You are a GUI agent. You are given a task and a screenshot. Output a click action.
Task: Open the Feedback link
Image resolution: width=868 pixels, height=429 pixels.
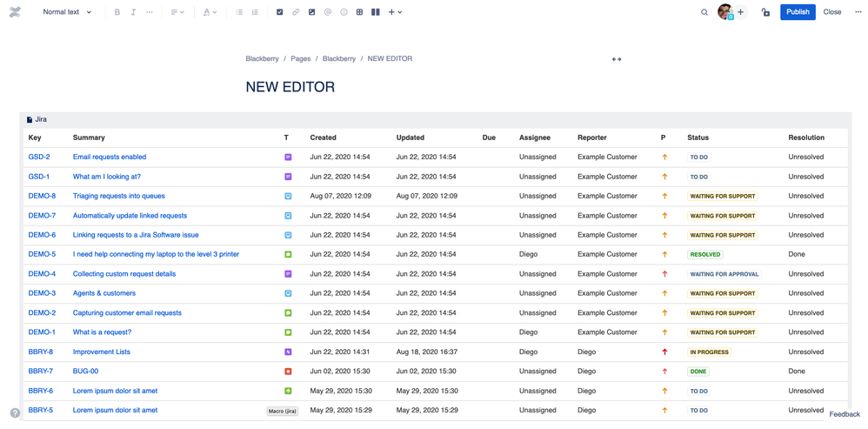point(845,414)
